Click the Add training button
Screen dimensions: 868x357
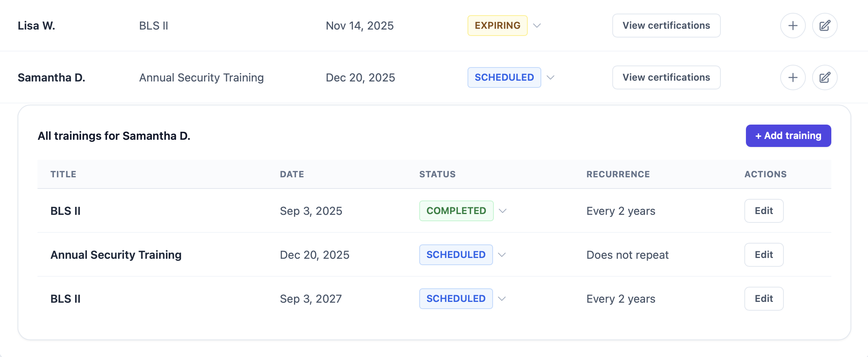788,136
